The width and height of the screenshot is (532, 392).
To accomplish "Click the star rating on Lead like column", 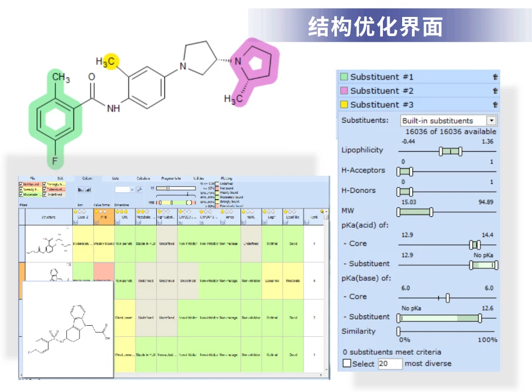I will click(x=290, y=211).
